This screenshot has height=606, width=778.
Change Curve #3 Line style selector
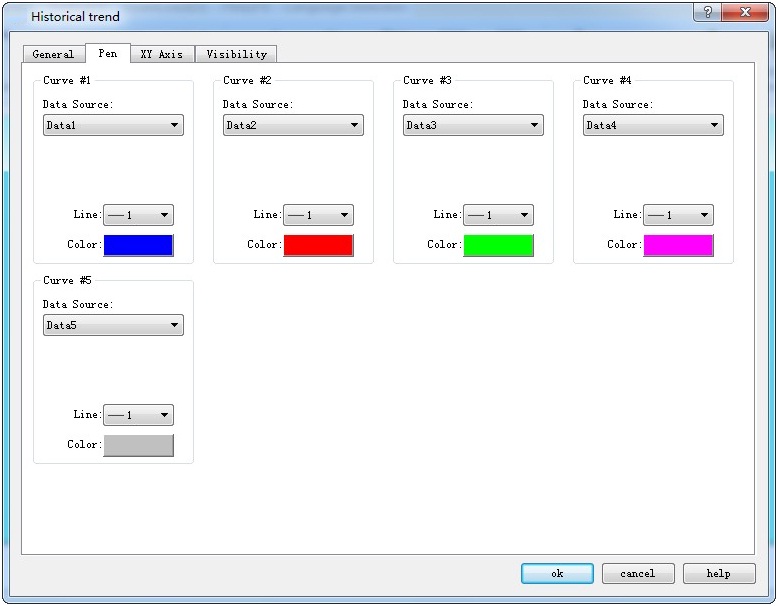pos(498,215)
